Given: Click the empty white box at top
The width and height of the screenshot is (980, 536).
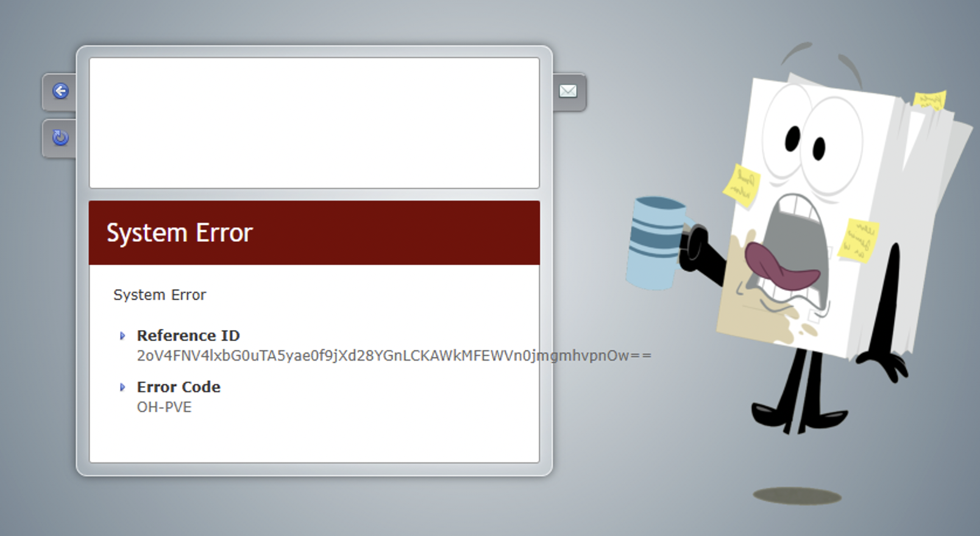Looking at the screenshot, I should point(314,123).
